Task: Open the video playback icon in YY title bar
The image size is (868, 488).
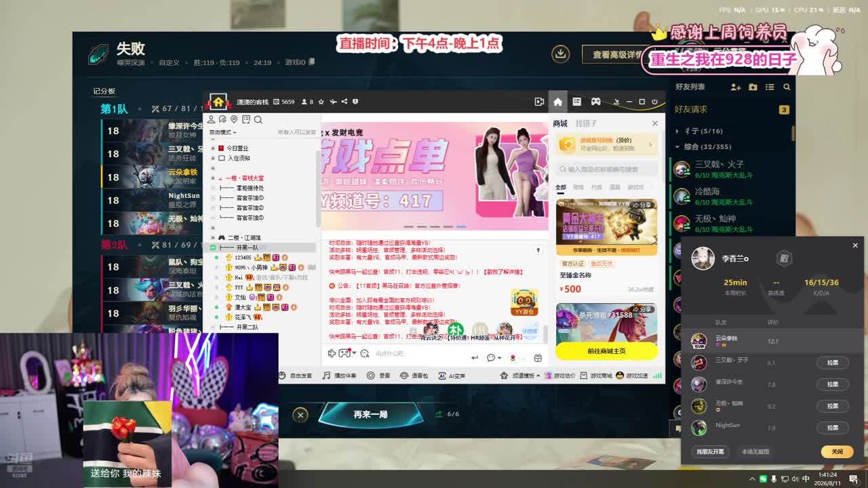Action: pos(539,102)
